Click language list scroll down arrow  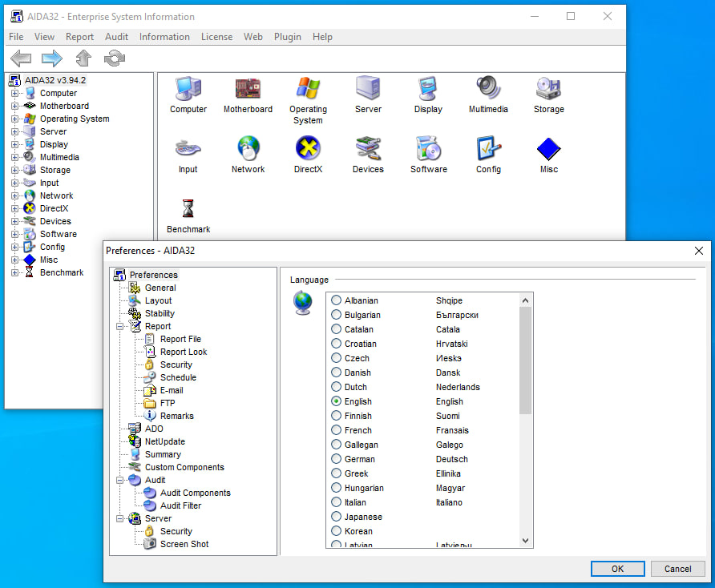tap(525, 541)
